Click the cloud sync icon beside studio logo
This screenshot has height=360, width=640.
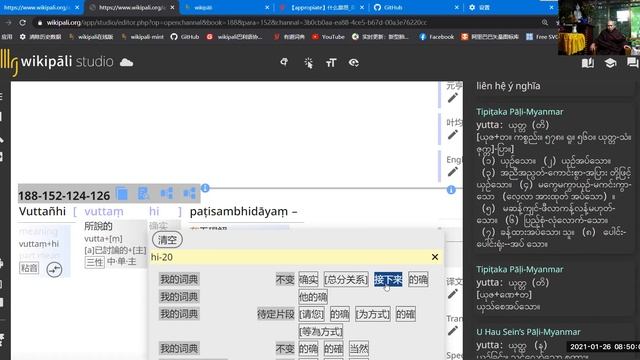tap(127, 62)
